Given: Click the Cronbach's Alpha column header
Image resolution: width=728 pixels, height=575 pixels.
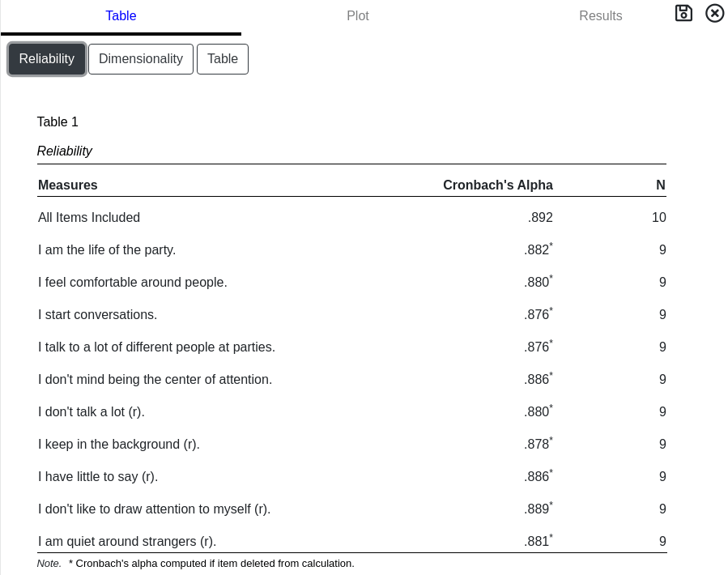Looking at the screenshot, I should point(497,185).
